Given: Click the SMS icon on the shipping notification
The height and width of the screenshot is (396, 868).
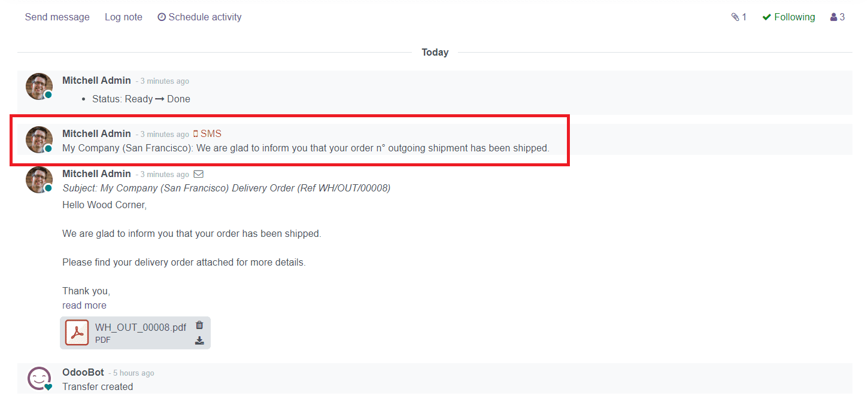Looking at the screenshot, I should [x=195, y=133].
